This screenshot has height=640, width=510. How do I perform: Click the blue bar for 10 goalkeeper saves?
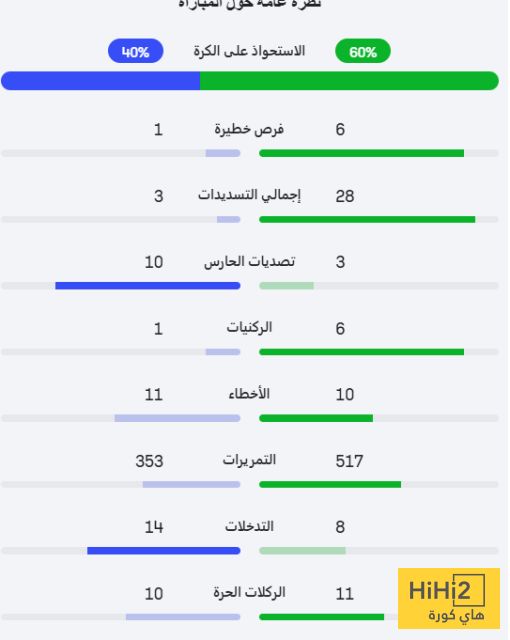(x=148, y=286)
